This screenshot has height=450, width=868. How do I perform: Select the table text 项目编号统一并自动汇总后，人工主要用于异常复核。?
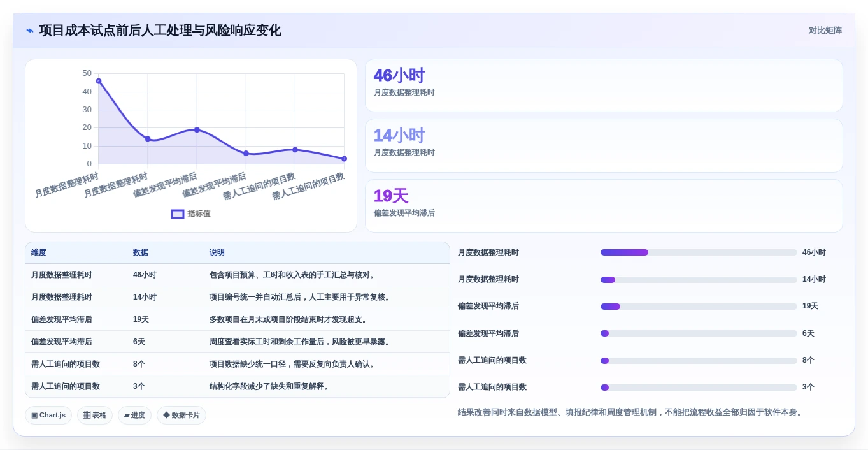click(301, 298)
